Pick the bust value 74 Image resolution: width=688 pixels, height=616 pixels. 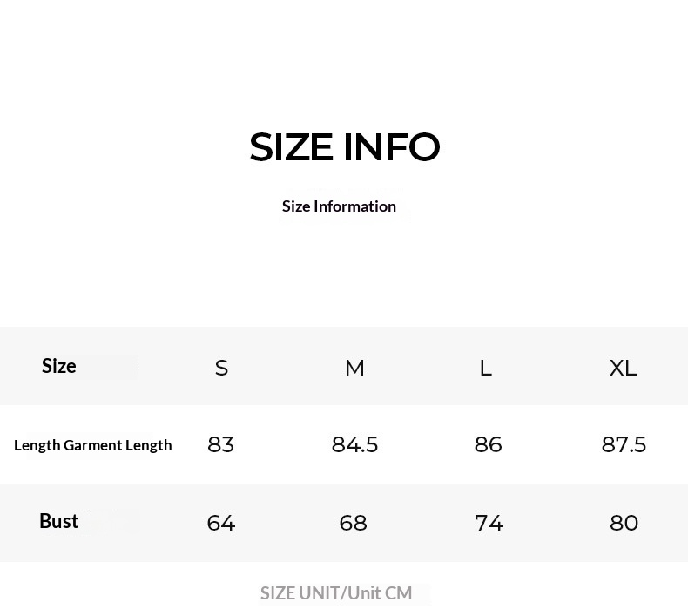tap(489, 523)
